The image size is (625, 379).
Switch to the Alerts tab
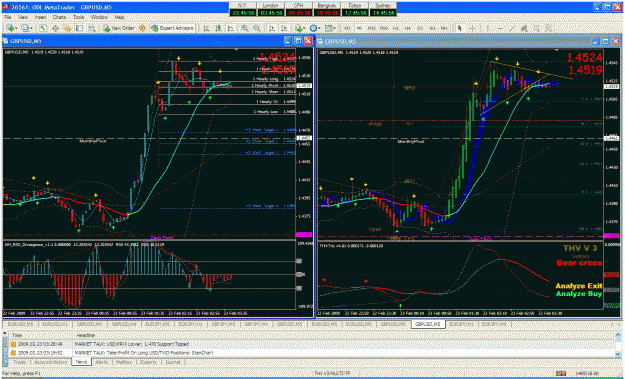(102, 362)
